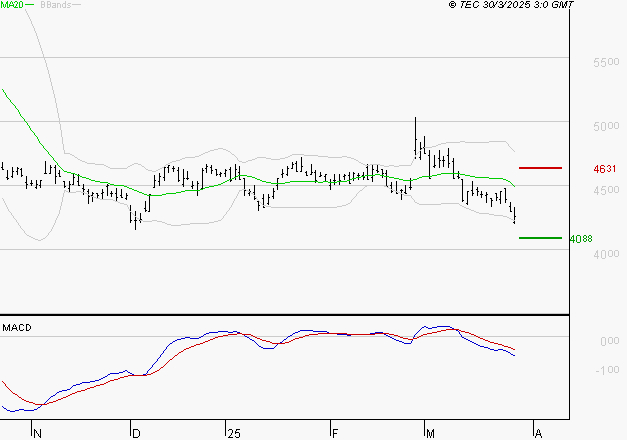Click the green support level line
This screenshot has height=440, width=627.
(540, 238)
